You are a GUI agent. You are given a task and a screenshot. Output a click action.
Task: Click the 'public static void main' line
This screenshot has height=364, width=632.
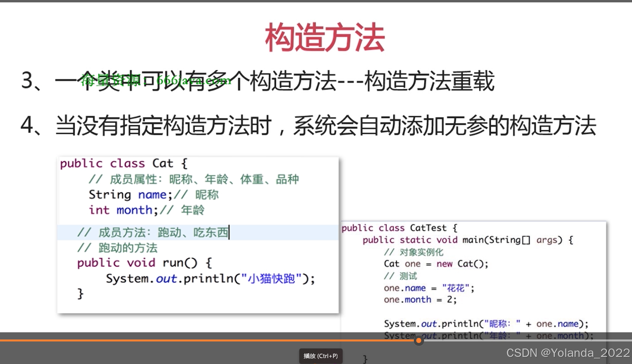click(x=468, y=240)
